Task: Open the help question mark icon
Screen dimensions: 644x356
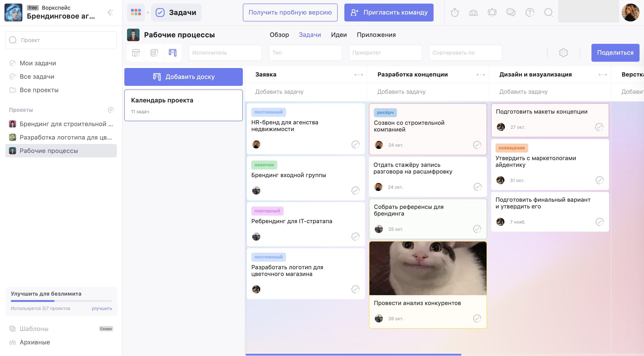Action: tap(530, 12)
